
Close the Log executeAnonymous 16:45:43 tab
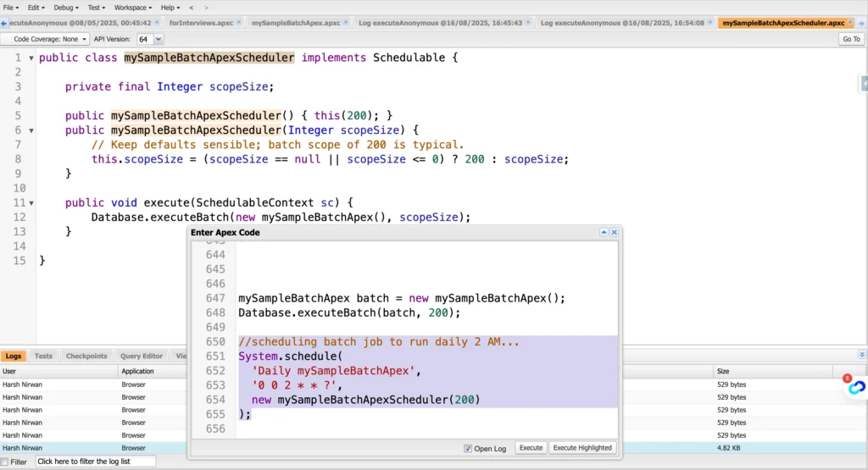(x=528, y=23)
